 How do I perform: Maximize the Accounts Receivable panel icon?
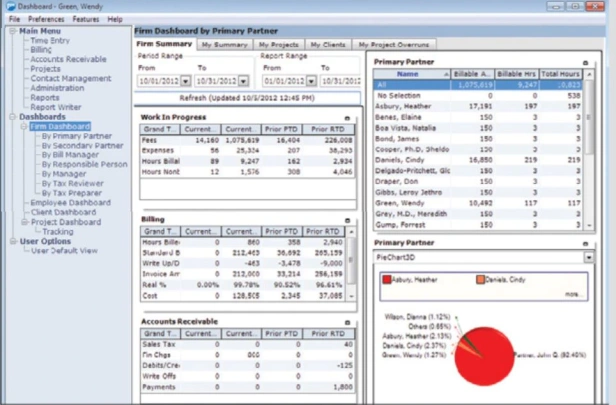click(x=347, y=323)
